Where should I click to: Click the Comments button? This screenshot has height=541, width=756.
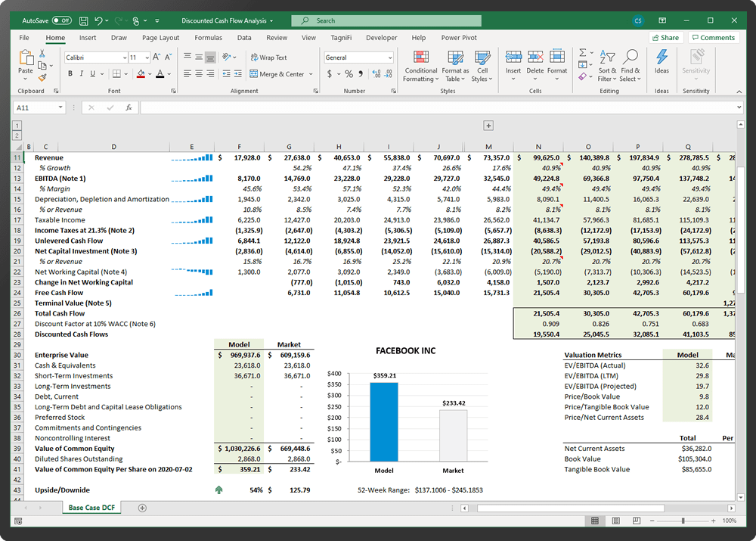(x=713, y=38)
